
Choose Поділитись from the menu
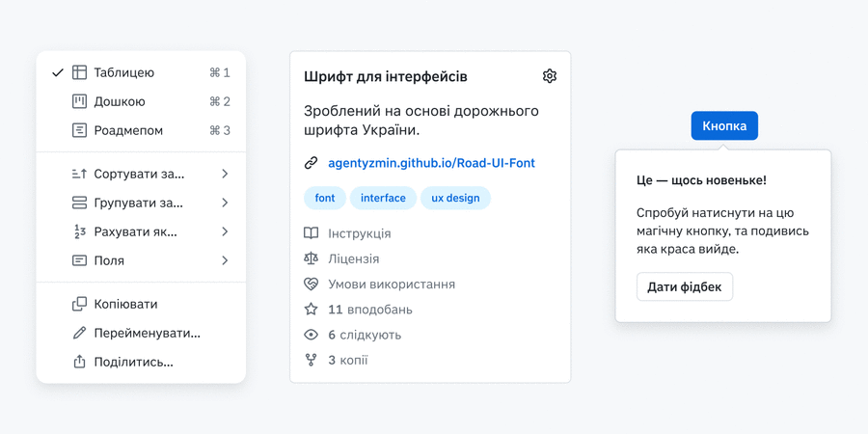point(133,362)
